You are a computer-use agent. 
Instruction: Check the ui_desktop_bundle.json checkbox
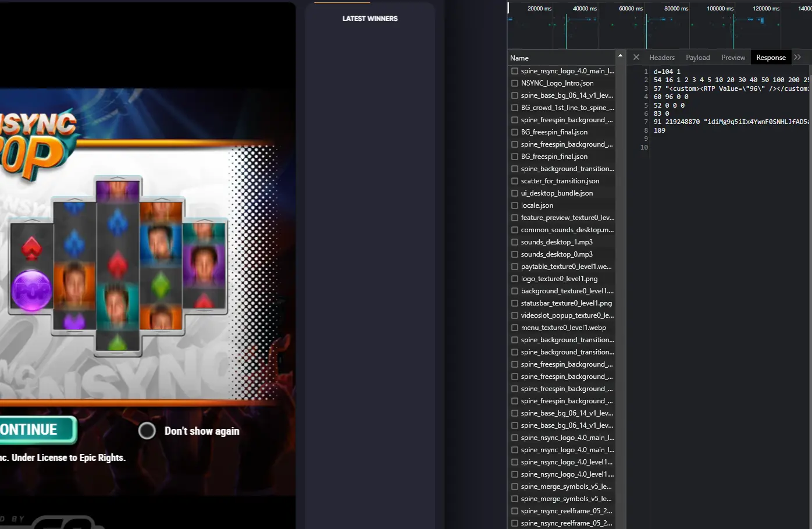pyautogui.click(x=515, y=193)
